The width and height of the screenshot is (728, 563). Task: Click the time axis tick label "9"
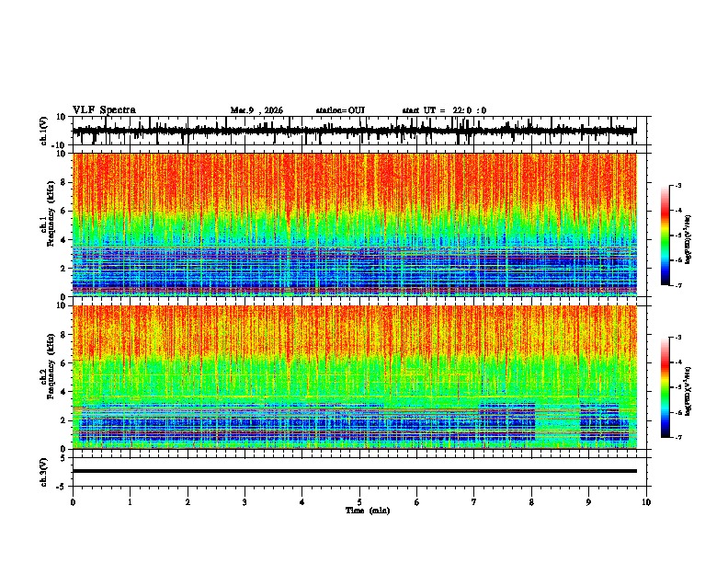[588, 502]
